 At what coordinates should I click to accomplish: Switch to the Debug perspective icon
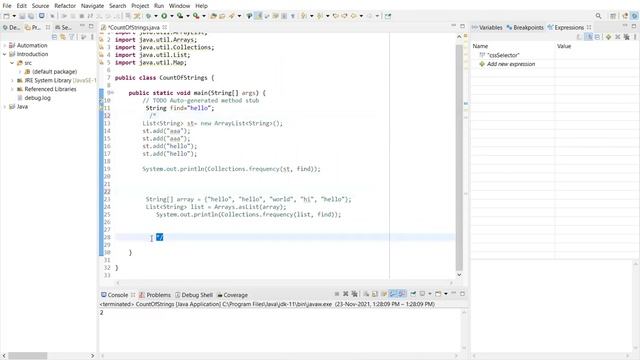(634, 16)
